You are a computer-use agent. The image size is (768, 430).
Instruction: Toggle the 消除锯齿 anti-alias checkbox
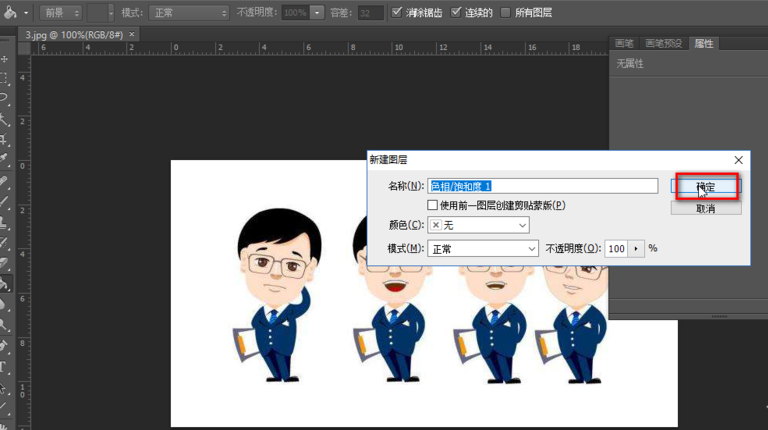[x=398, y=13]
